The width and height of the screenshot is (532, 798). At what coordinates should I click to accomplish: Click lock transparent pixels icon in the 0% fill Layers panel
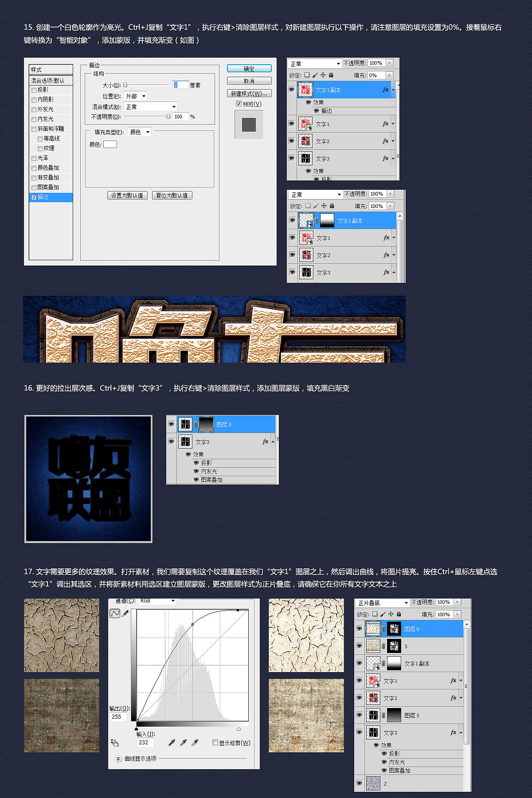pos(307,75)
